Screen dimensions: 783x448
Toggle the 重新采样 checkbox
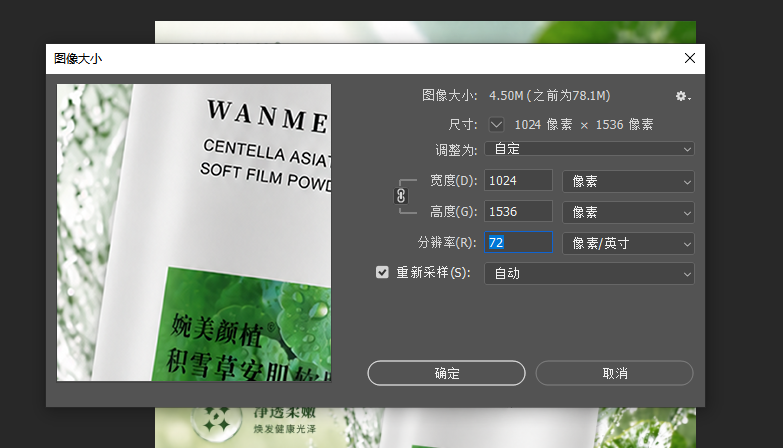tap(382, 272)
